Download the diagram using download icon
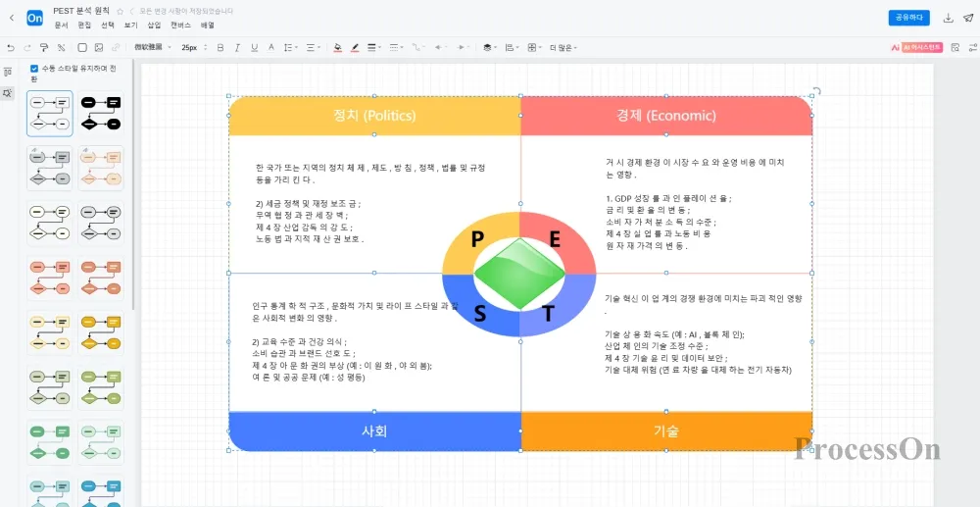Viewport: 980px width, 507px height. point(948,18)
